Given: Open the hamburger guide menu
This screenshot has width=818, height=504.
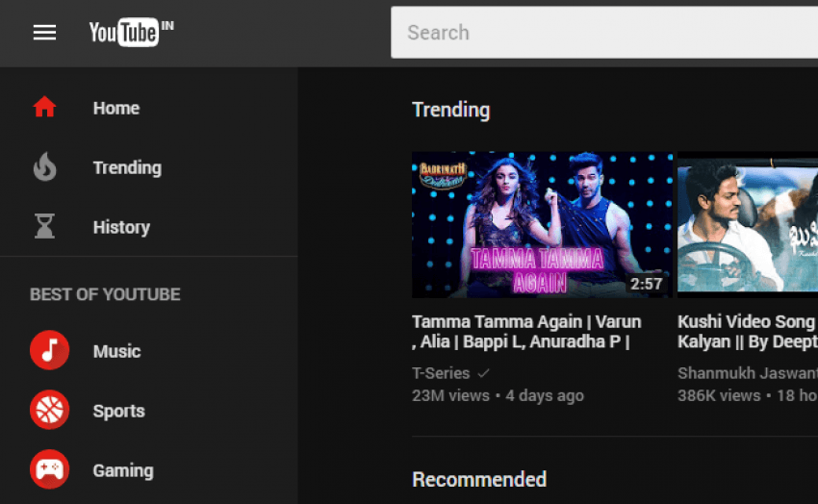Looking at the screenshot, I should [44, 33].
